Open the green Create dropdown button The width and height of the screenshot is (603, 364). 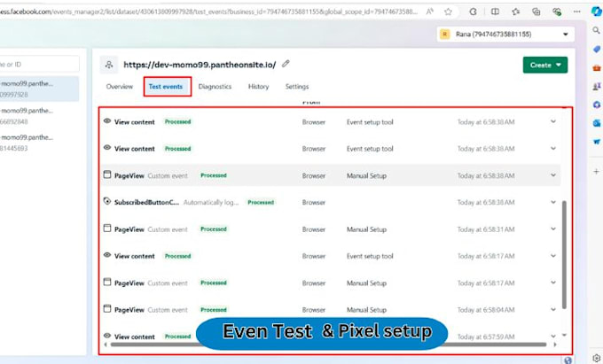coord(545,65)
